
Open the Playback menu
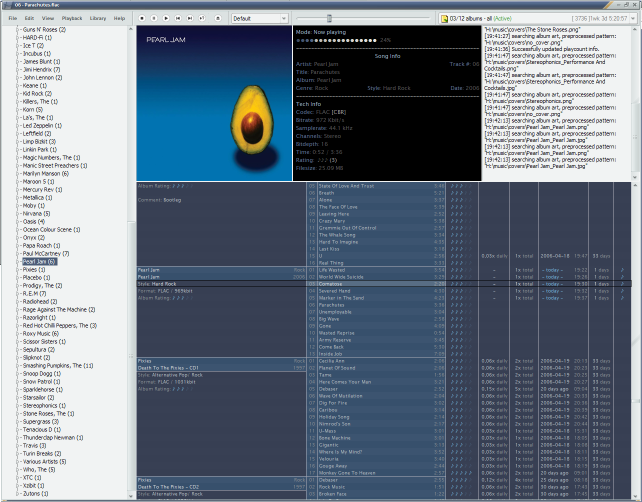point(72,18)
